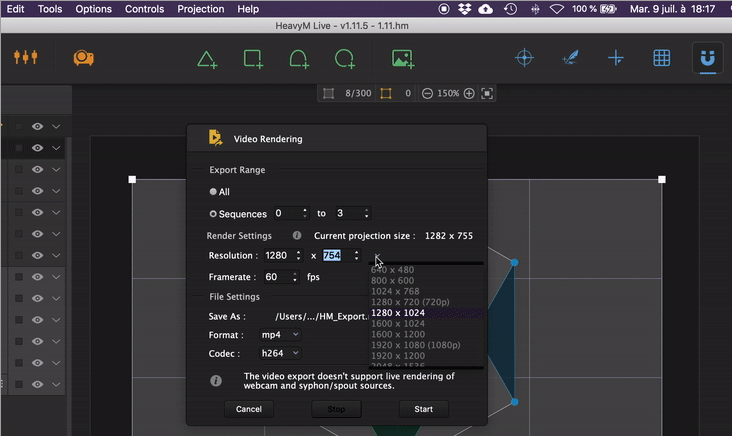Add a rectangle shape

tap(253, 59)
